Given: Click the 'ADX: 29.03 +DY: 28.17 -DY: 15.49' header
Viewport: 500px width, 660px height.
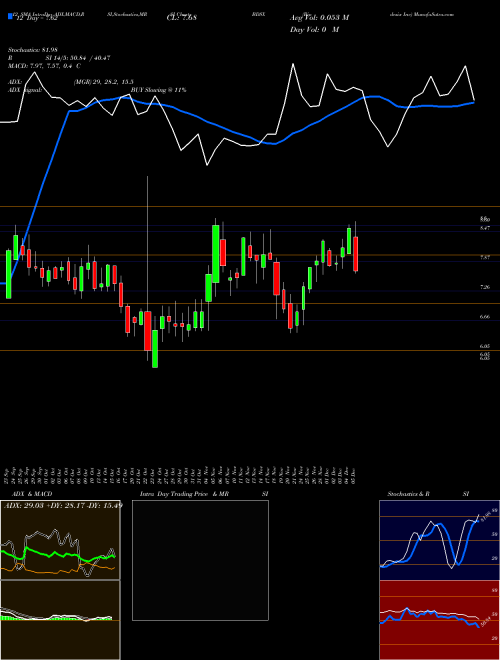Looking at the screenshot, I should coord(63,505).
